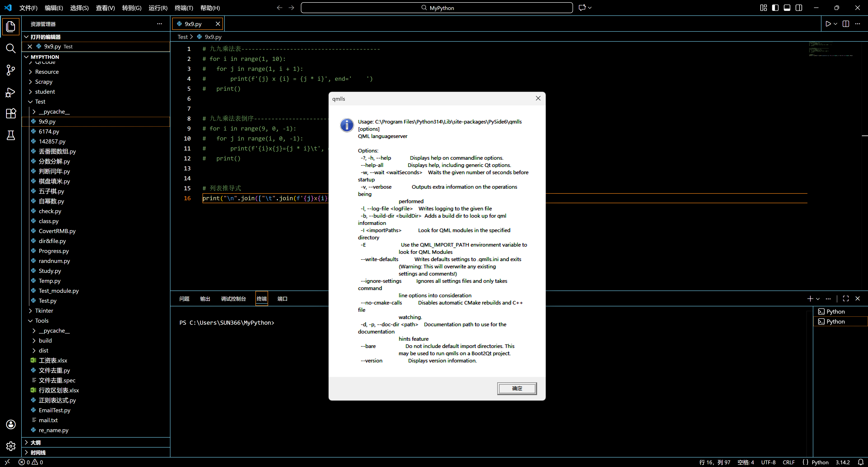Run Python file with play icon

pyautogui.click(x=828, y=24)
